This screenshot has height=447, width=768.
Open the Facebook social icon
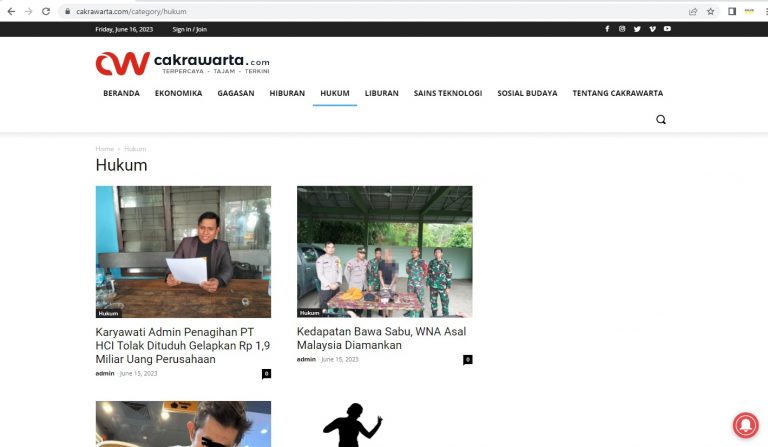[x=606, y=29]
